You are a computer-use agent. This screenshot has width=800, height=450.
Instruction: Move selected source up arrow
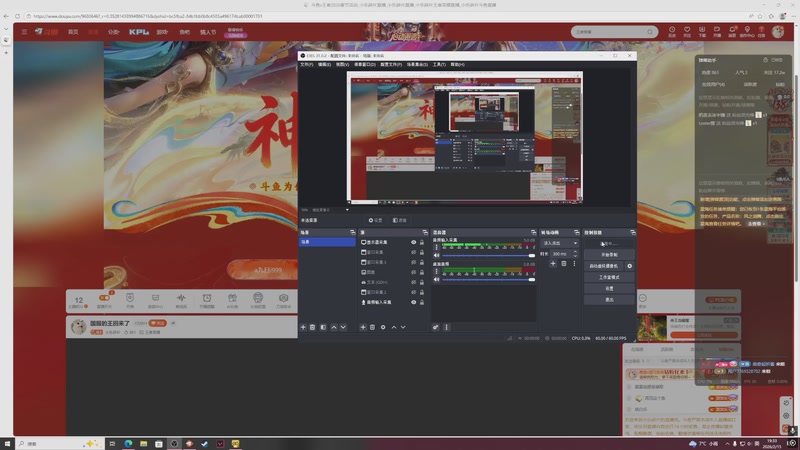[393, 327]
